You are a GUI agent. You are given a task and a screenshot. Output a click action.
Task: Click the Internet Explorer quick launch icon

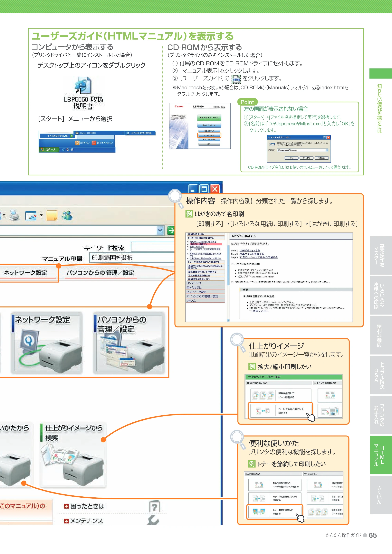63,150
